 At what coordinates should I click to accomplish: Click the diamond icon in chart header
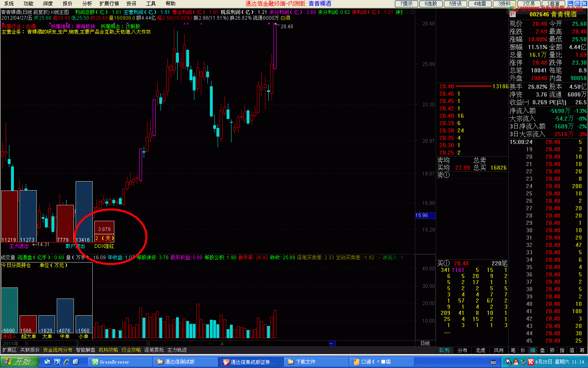coord(406,12)
